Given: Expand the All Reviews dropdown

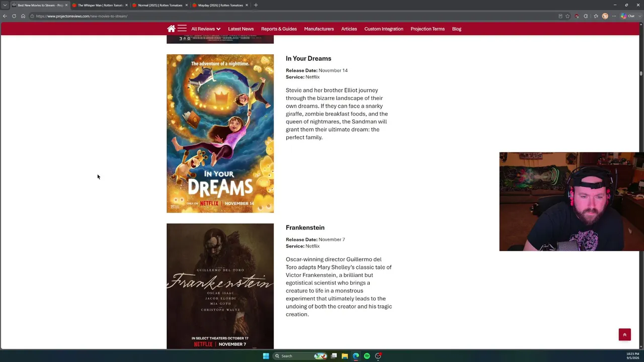Looking at the screenshot, I should point(206,29).
